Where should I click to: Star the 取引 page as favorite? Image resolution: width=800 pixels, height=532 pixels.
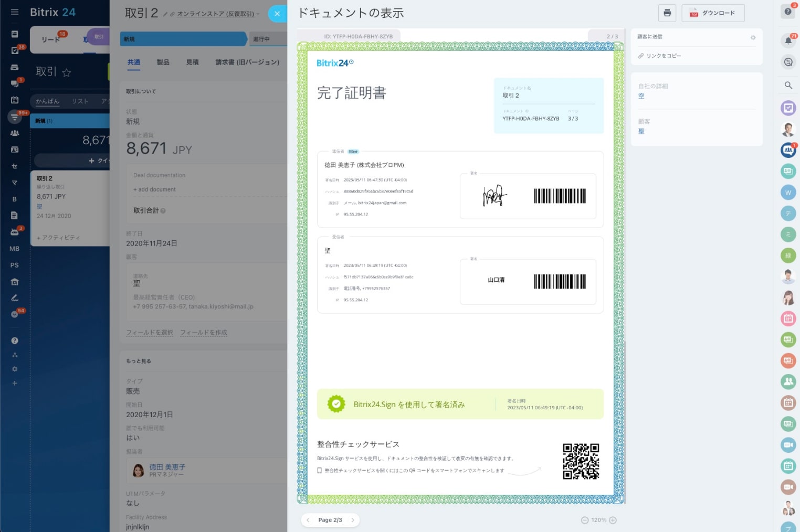[66, 72]
